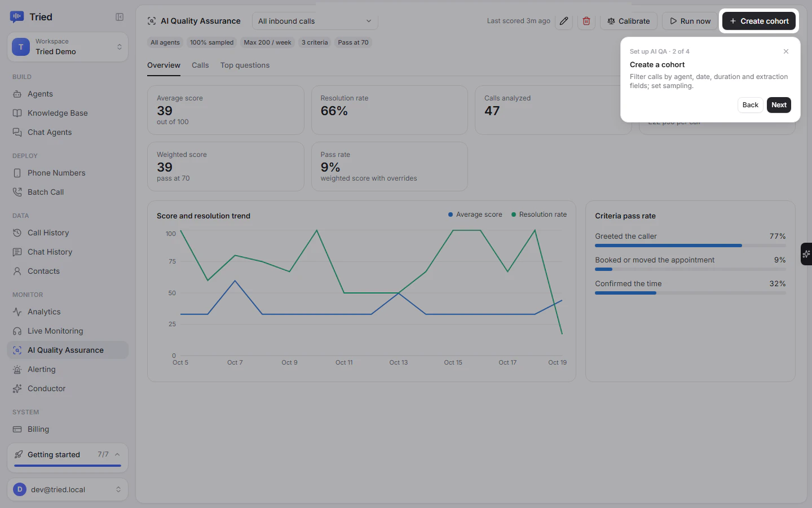Collapse Getting started checklist
The image size is (812, 508).
click(x=117, y=454)
